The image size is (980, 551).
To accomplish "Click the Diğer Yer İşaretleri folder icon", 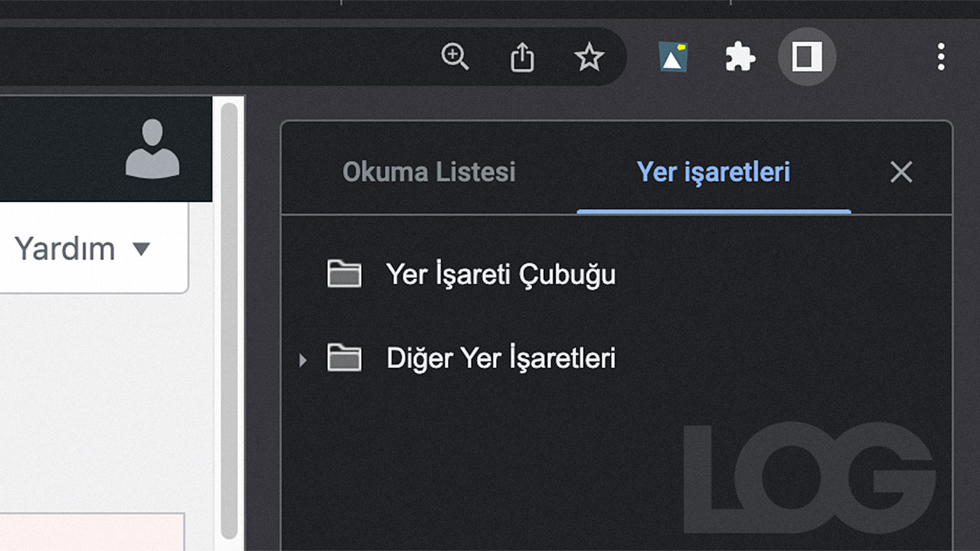I will (x=344, y=358).
